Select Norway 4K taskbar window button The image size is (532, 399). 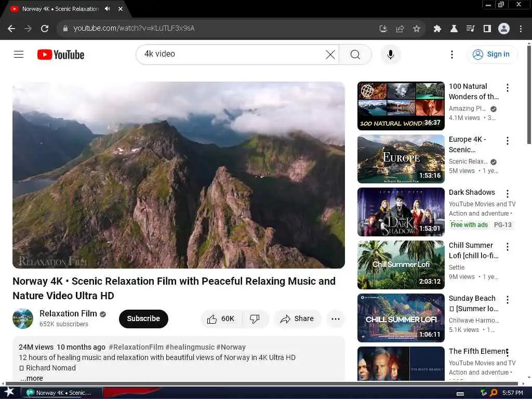61,393
